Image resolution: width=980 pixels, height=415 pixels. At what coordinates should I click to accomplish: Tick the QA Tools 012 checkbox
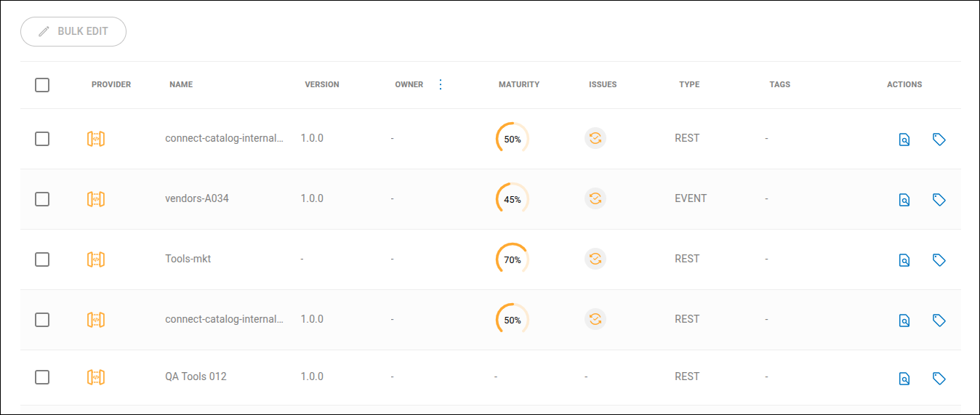(42, 376)
